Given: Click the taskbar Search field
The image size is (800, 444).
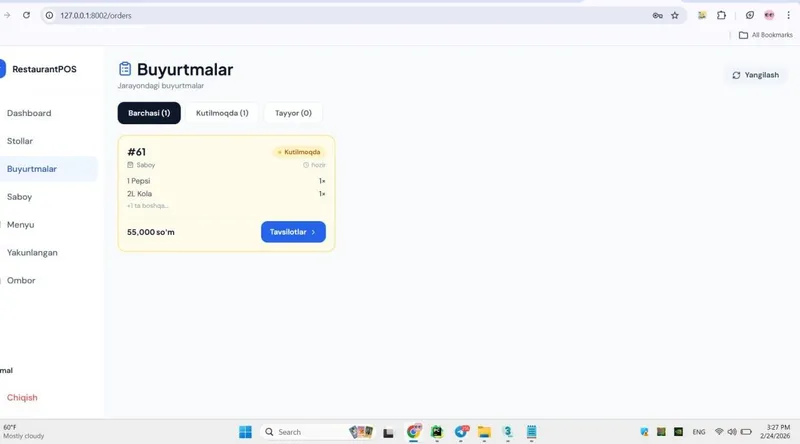Looking at the screenshot, I should coord(304,432).
